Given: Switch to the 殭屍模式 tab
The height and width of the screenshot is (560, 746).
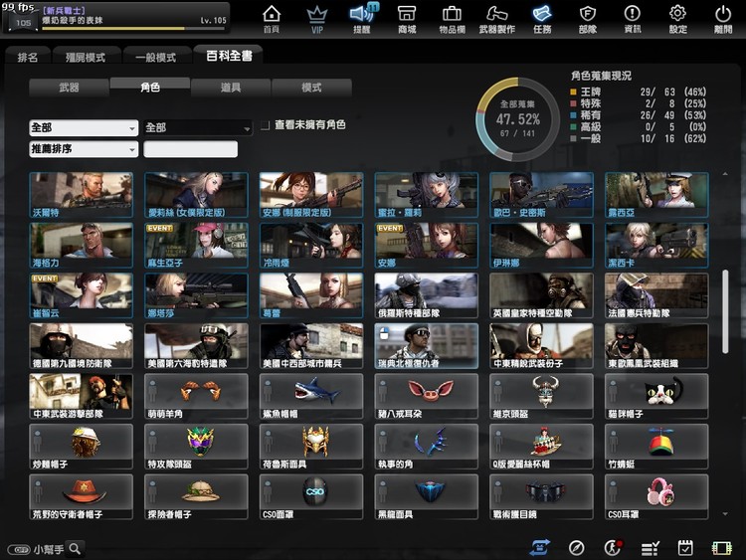Looking at the screenshot, I should tap(86, 57).
